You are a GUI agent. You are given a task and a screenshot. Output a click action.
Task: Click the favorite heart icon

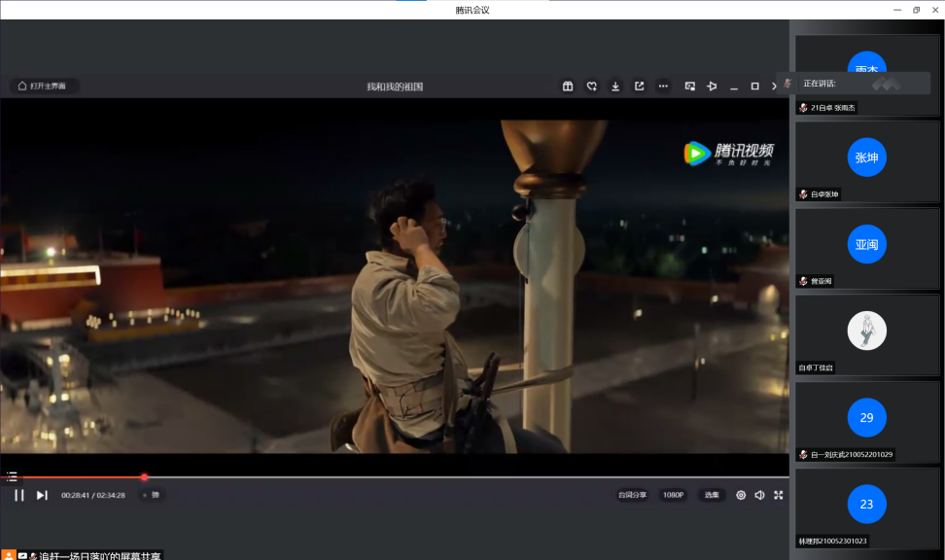[591, 87]
